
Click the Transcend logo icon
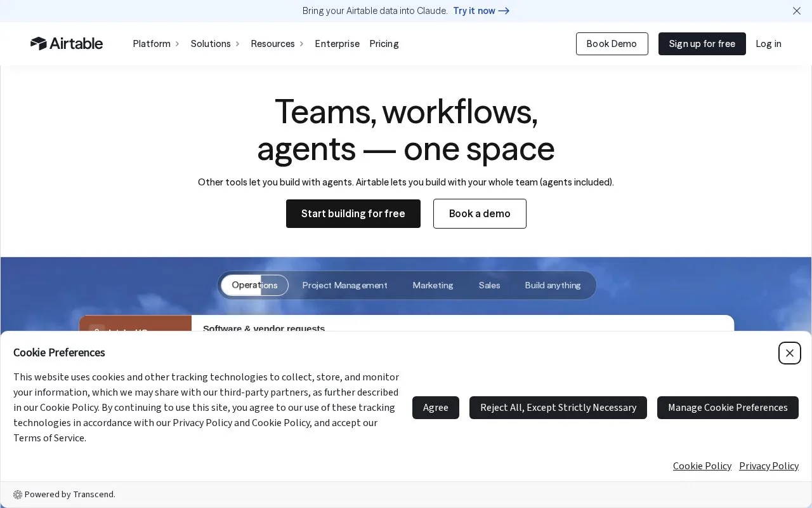pyautogui.click(x=18, y=495)
